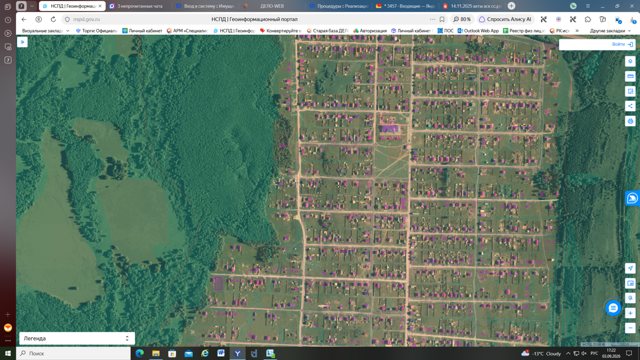Reload the page with refresh button
The image size is (640, 360).
[x=53, y=19]
